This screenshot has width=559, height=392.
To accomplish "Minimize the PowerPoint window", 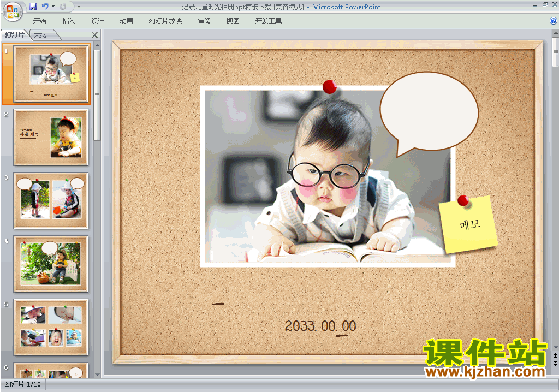I will 536,5.
